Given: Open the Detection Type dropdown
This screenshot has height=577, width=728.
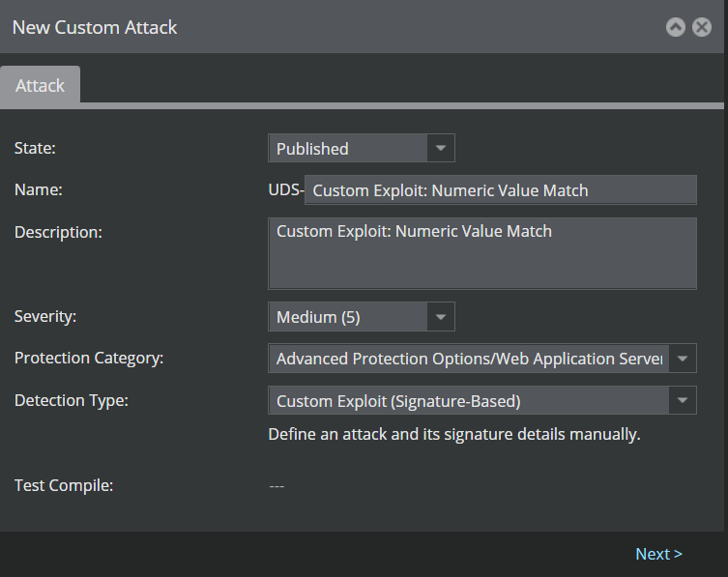Looking at the screenshot, I should coord(481,400).
